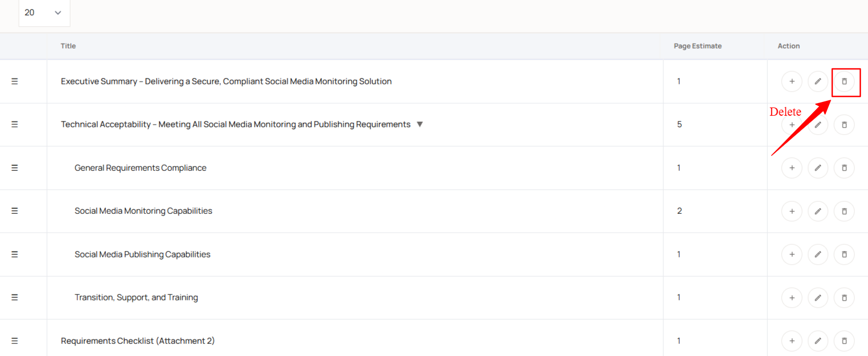Select Requirements Checklist (Attachment 2) title
The image size is (868, 356).
(138, 341)
